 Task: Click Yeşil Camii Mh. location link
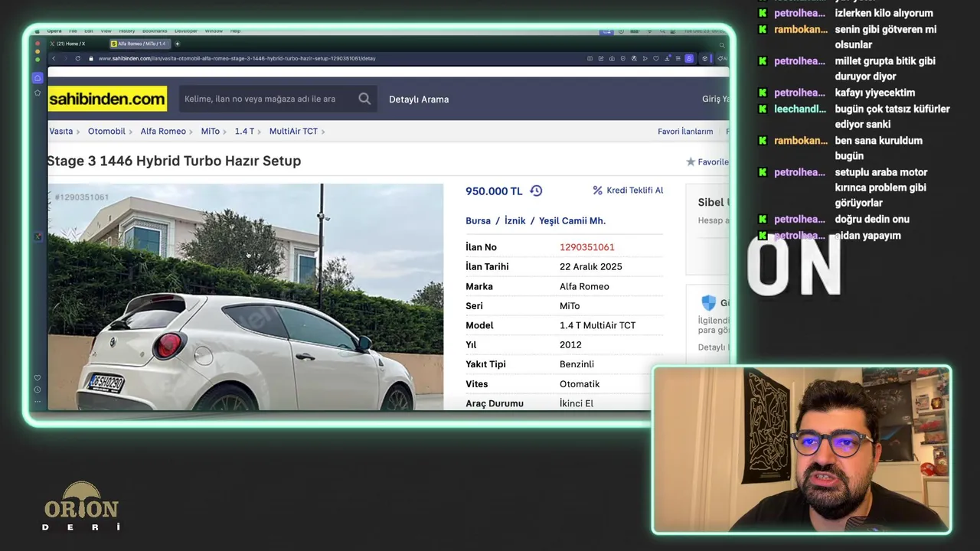tap(572, 221)
